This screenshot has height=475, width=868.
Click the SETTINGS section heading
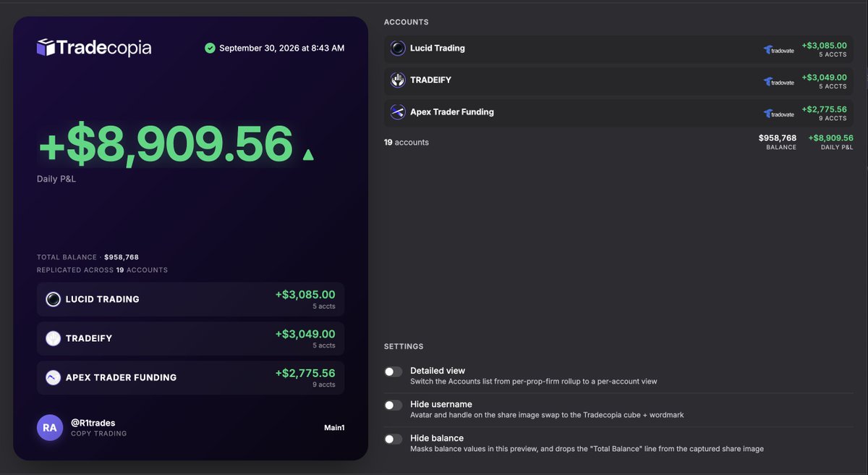pos(404,347)
